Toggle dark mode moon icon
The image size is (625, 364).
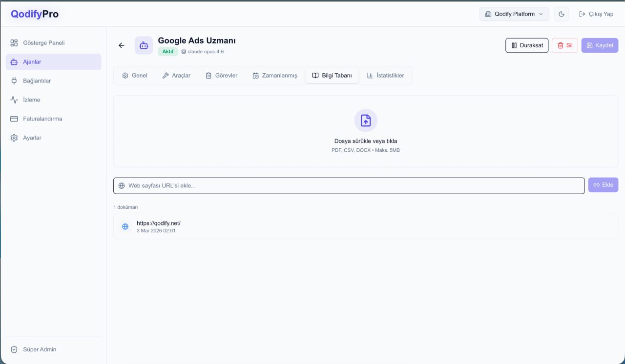[562, 14]
